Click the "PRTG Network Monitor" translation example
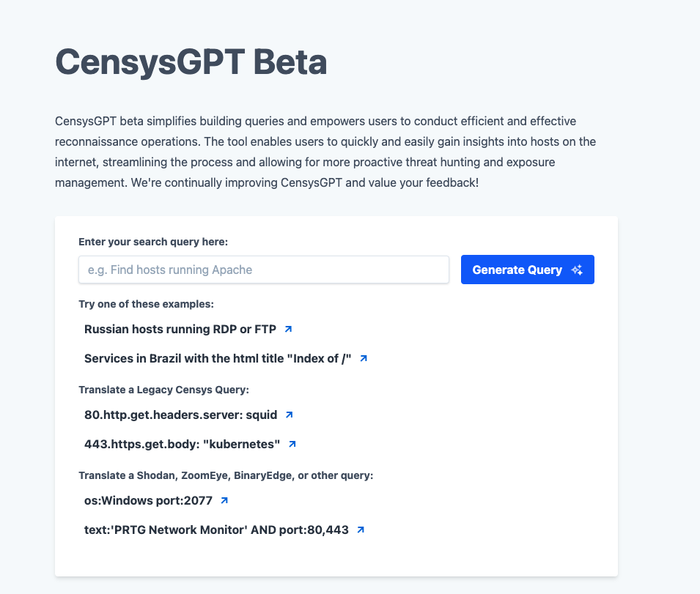 tap(215, 529)
